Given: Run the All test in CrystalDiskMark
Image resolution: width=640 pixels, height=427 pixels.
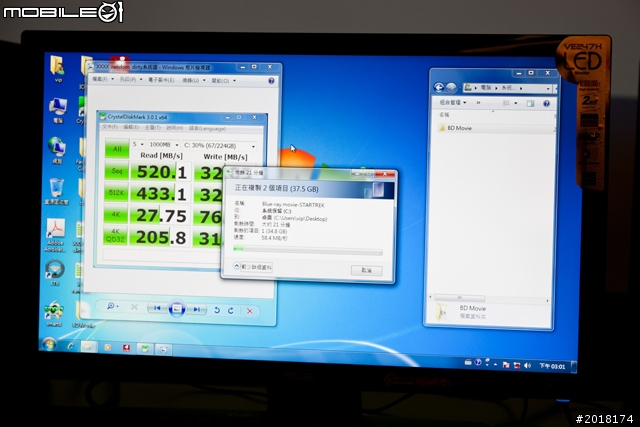Looking at the screenshot, I should 117,149.
